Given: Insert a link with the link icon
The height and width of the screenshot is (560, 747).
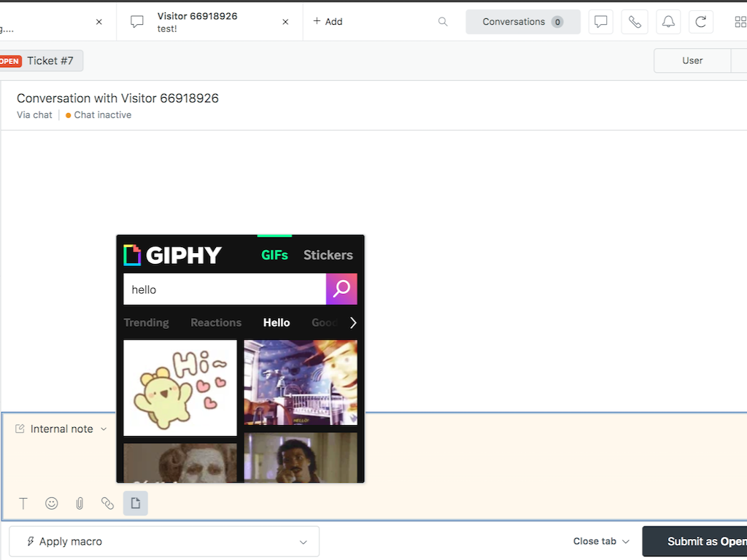Looking at the screenshot, I should 107,503.
